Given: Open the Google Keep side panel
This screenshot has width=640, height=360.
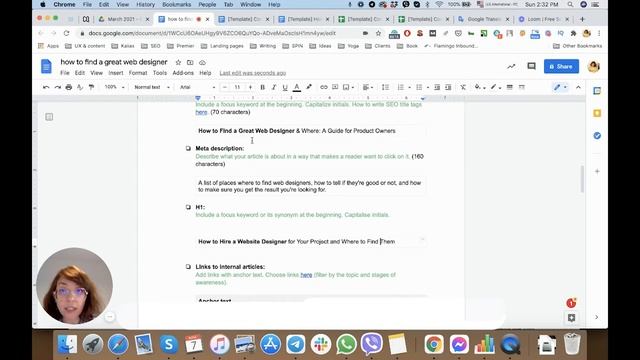Looking at the screenshot, I should (x=597, y=113).
